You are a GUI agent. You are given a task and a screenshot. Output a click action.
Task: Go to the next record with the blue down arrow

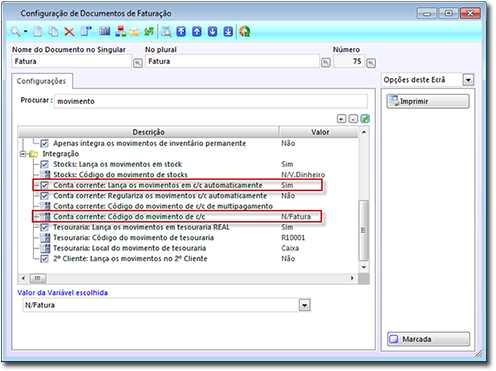[x=212, y=32]
